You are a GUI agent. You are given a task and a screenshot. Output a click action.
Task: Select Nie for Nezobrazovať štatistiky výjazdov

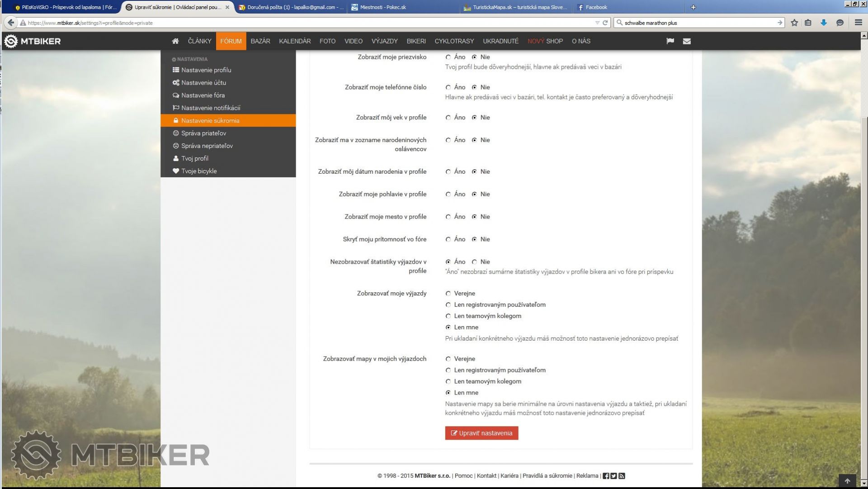tap(474, 262)
